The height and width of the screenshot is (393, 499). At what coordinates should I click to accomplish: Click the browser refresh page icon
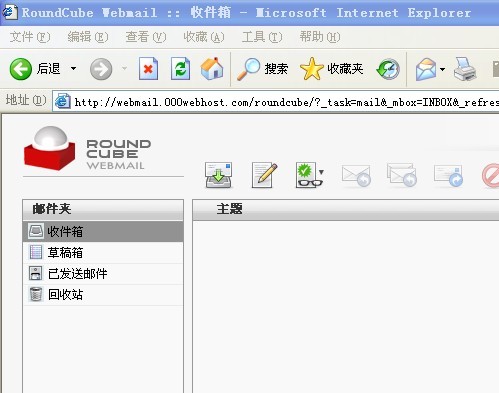pyautogui.click(x=181, y=69)
